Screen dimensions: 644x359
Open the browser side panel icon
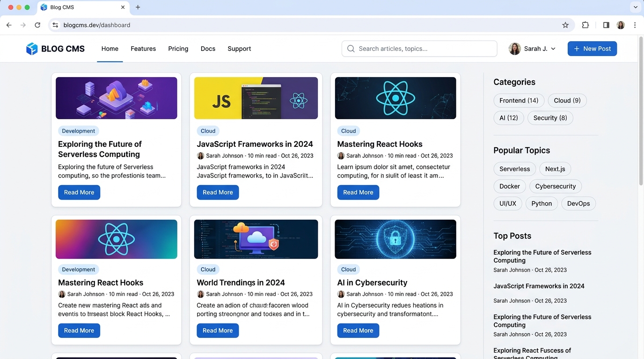click(606, 25)
